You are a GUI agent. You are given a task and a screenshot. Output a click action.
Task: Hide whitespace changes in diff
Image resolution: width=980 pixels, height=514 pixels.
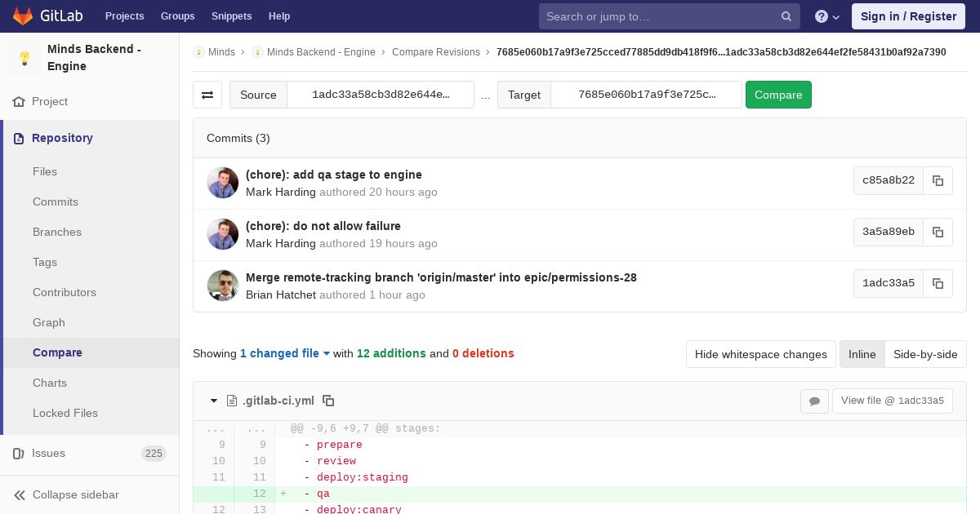761,354
